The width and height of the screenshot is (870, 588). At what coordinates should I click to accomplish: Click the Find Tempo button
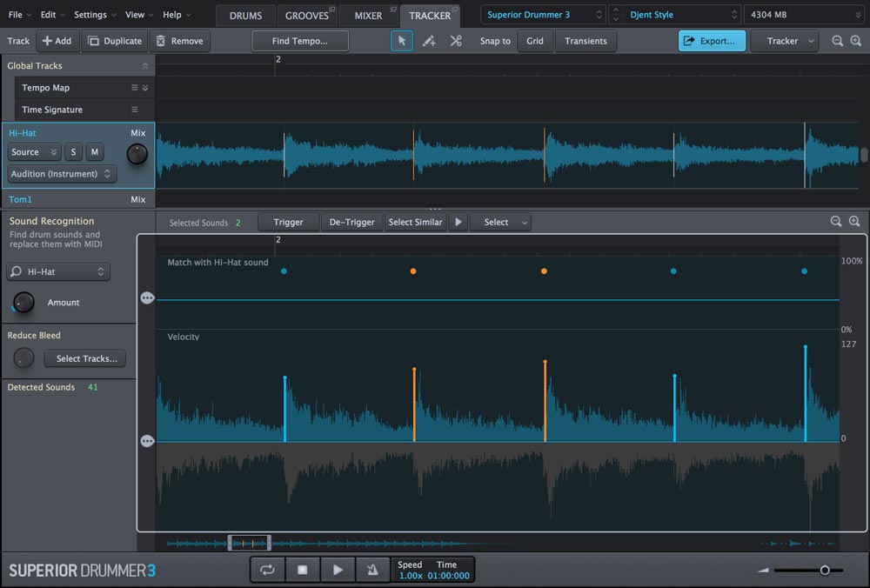pyautogui.click(x=299, y=41)
